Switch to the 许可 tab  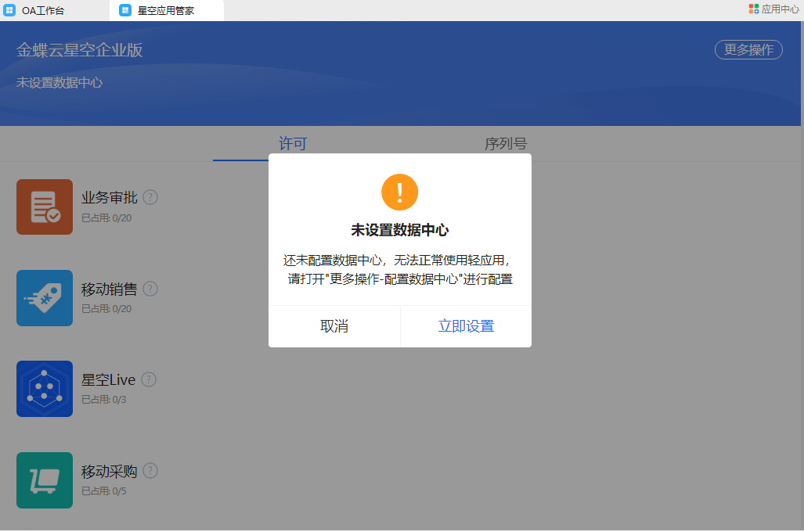pyautogui.click(x=293, y=144)
